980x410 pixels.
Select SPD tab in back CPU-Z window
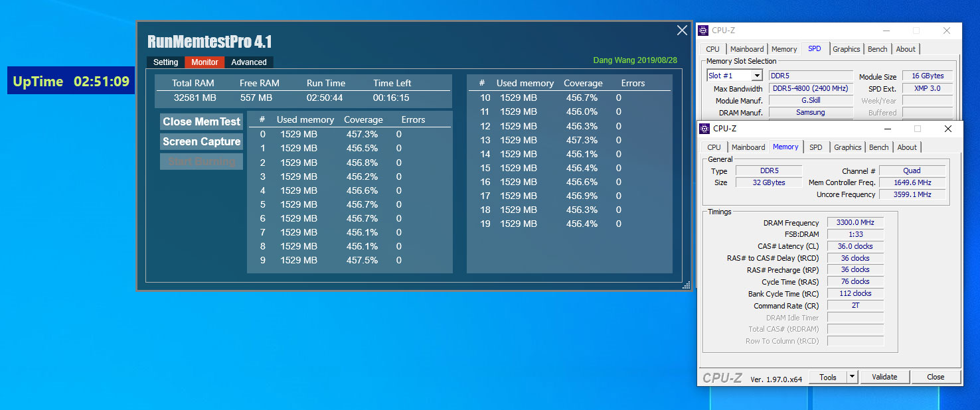click(x=814, y=49)
